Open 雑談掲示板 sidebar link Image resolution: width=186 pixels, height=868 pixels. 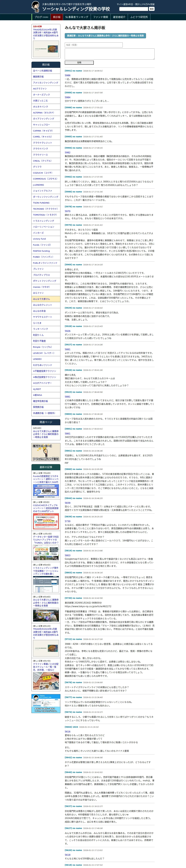click(46, 77)
